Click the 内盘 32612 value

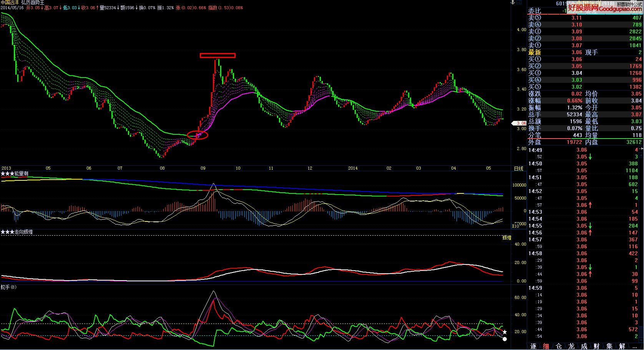[x=634, y=142]
